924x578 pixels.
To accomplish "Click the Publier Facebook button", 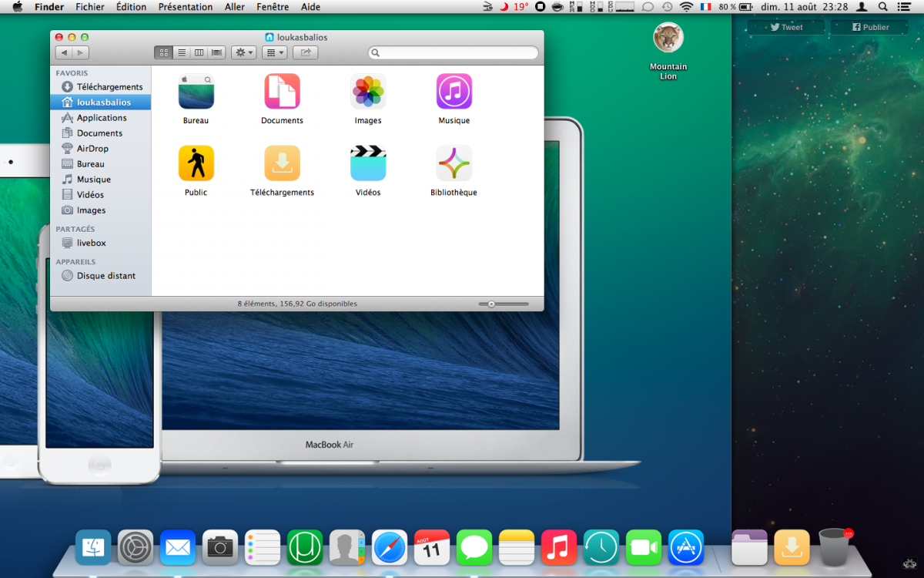I will tap(869, 27).
